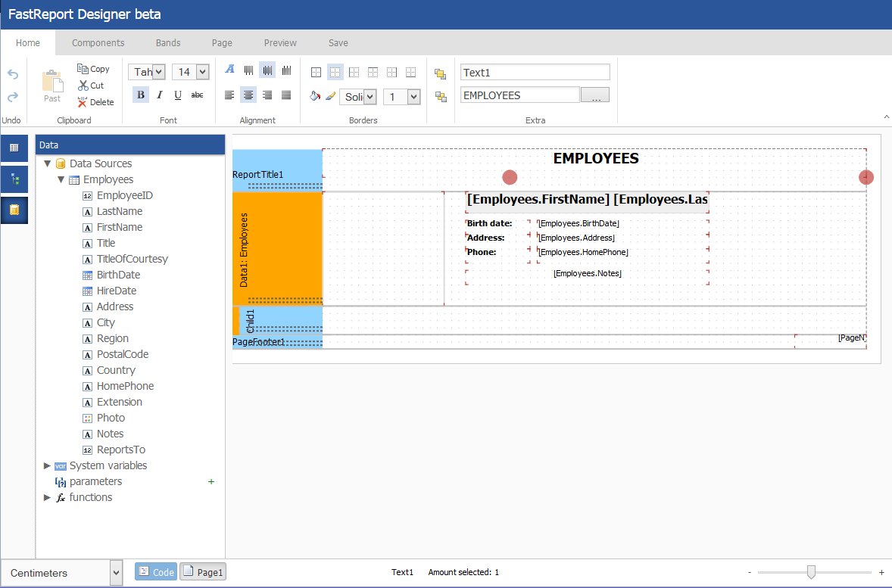The height and width of the screenshot is (588, 892).
Task: Collapse the Data Sources node
Action: click(x=48, y=163)
